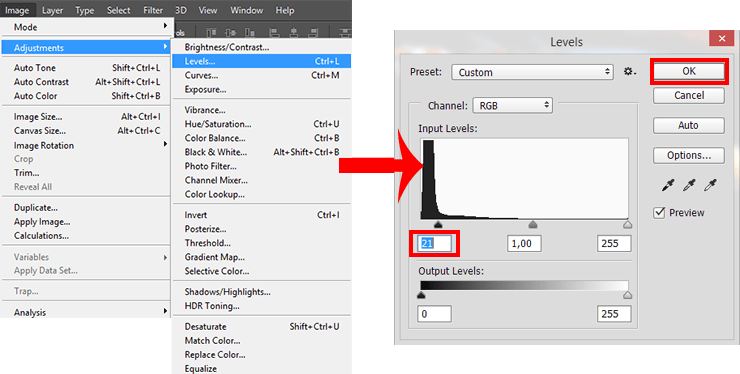
Task: Open the Layer menu
Action: click(52, 10)
